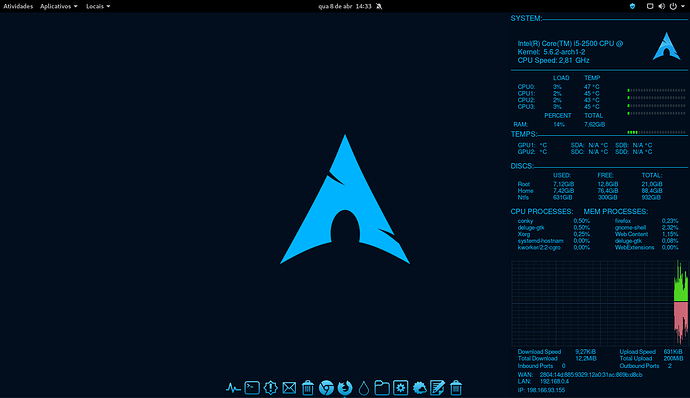Open the cloud gear app in dock
Viewport: 690px width, 398px height.
click(419, 388)
